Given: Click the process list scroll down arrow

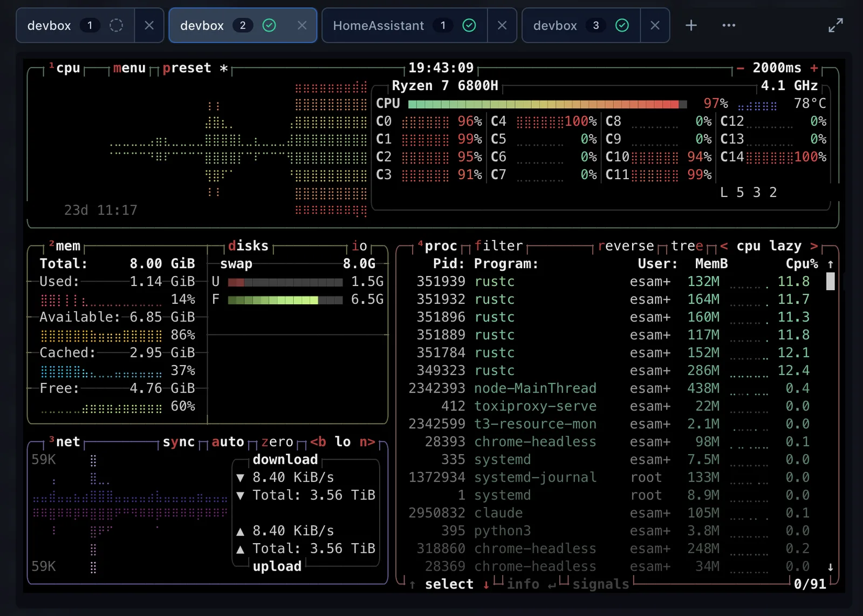Looking at the screenshot, I should coord(831,567).
